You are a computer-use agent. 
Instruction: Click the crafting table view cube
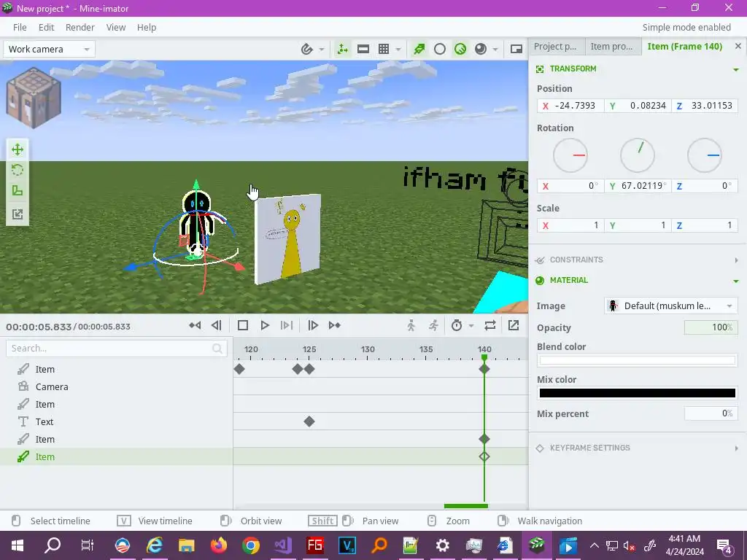pos(34,98)
